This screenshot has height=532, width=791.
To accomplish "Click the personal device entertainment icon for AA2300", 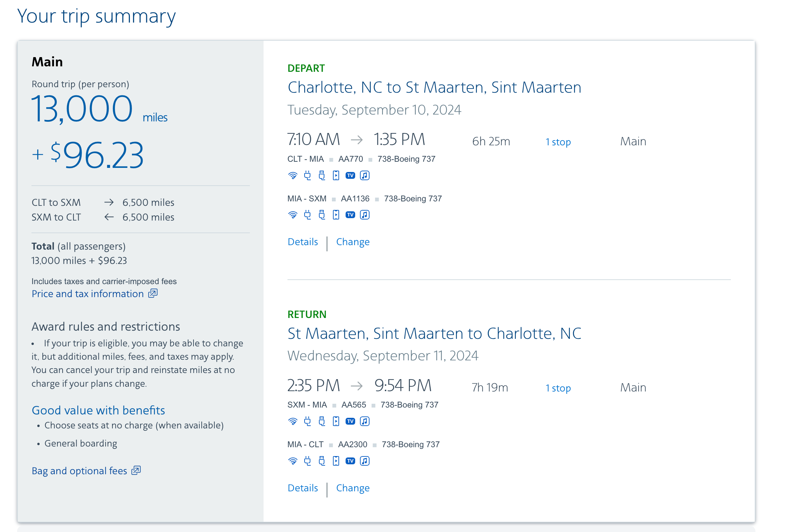I will click(336, 461).
